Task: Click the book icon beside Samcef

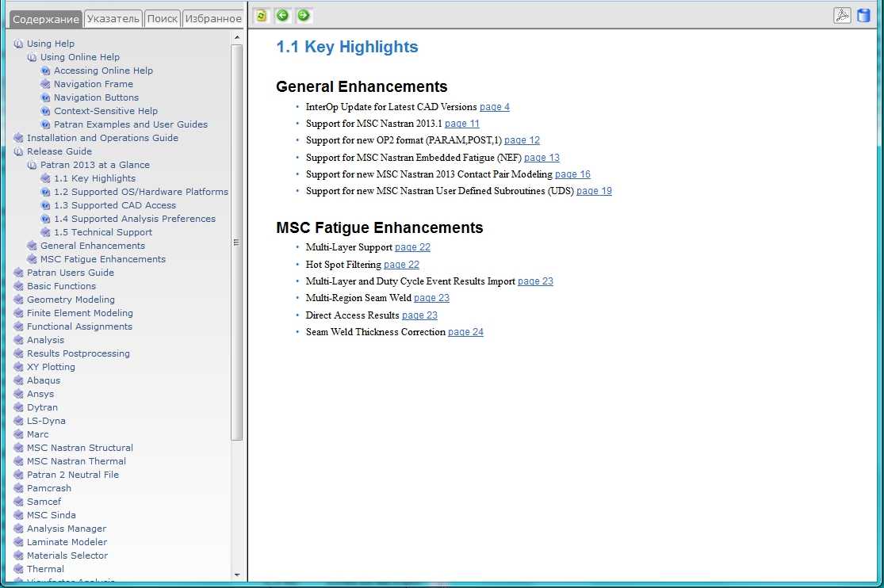Action: [x=18, y=502]
